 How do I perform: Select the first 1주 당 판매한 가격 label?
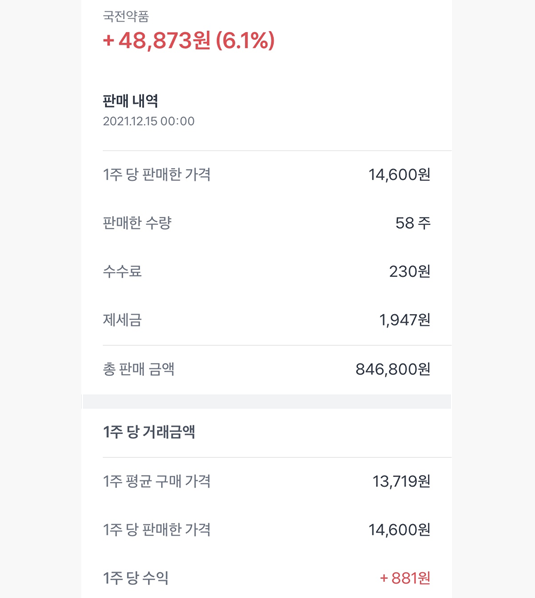pos(157,175)
